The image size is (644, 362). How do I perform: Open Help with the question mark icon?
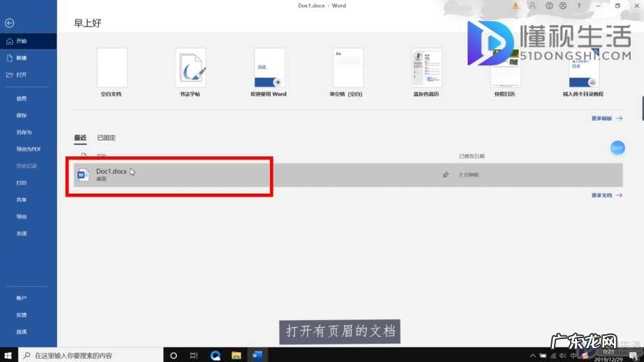(x=578, y=6)
